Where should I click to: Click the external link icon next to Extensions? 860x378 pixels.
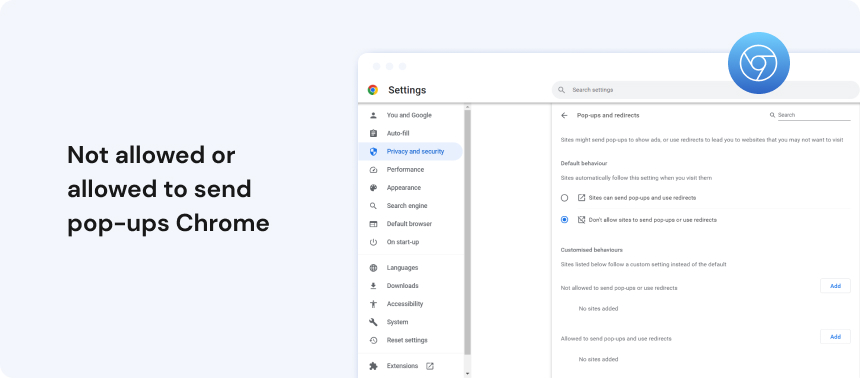tap(430, 366)
